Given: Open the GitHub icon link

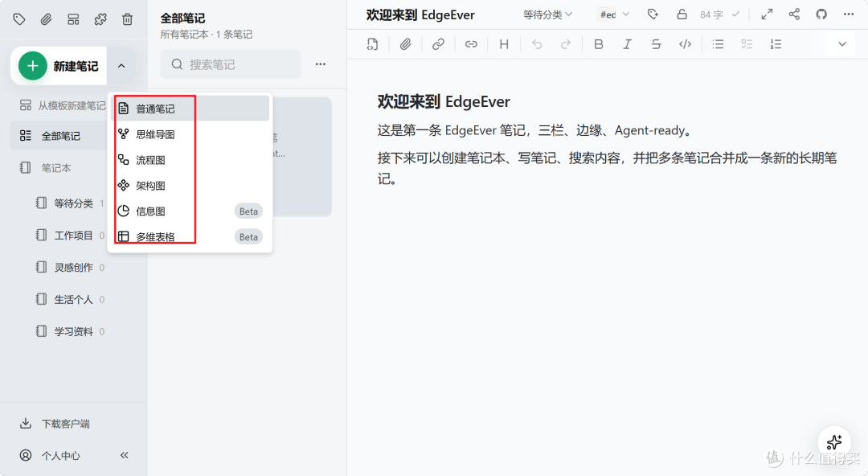Looking at the screenshot, I should pos(821,14).
